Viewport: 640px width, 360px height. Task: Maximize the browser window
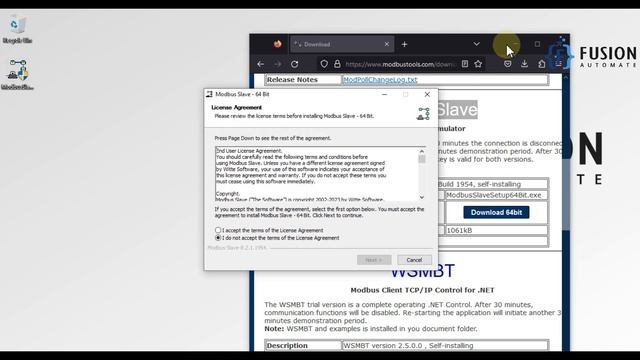pos(537,44)
